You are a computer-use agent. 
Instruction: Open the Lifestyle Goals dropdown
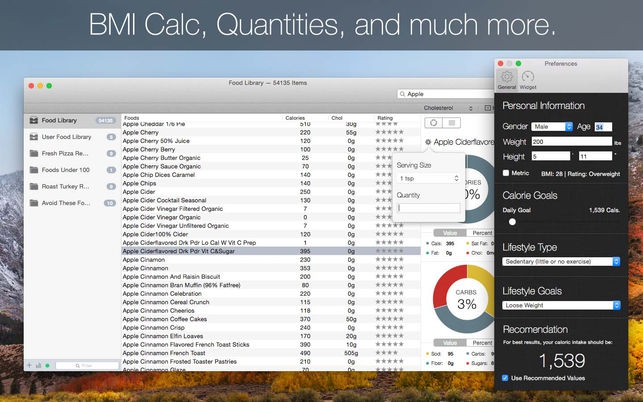click(561, 305)
